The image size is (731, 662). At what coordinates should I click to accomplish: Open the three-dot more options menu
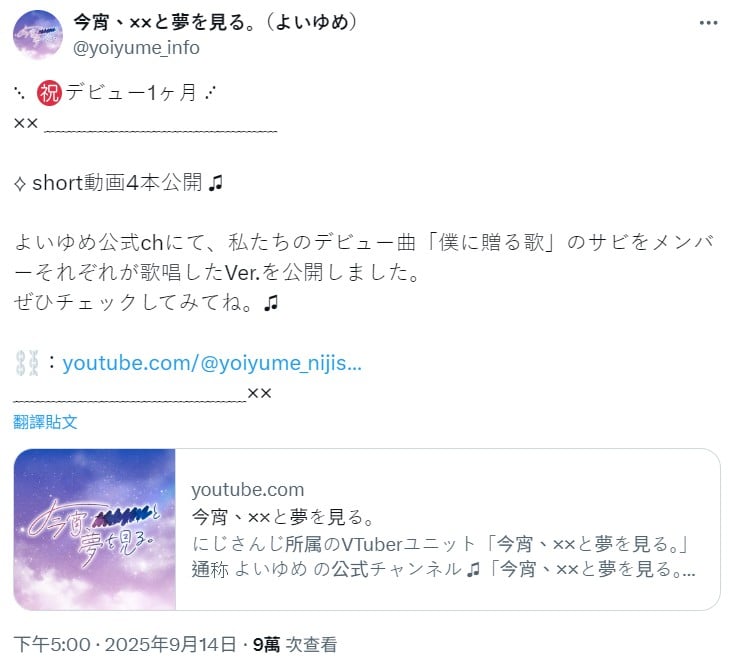point(708,23)
